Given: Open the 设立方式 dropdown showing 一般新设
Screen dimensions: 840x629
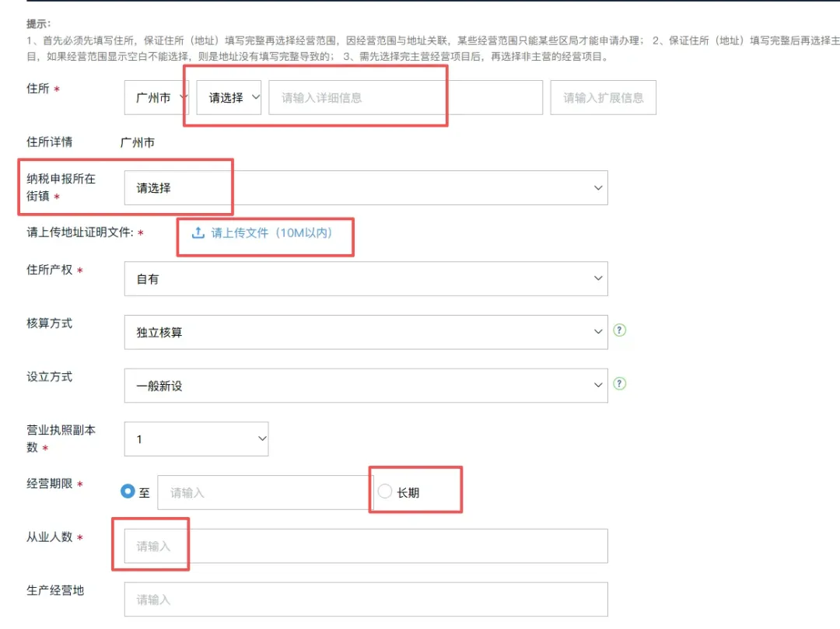Looking at the screenshot, I should pyautogui.click(x=366, y=385).
